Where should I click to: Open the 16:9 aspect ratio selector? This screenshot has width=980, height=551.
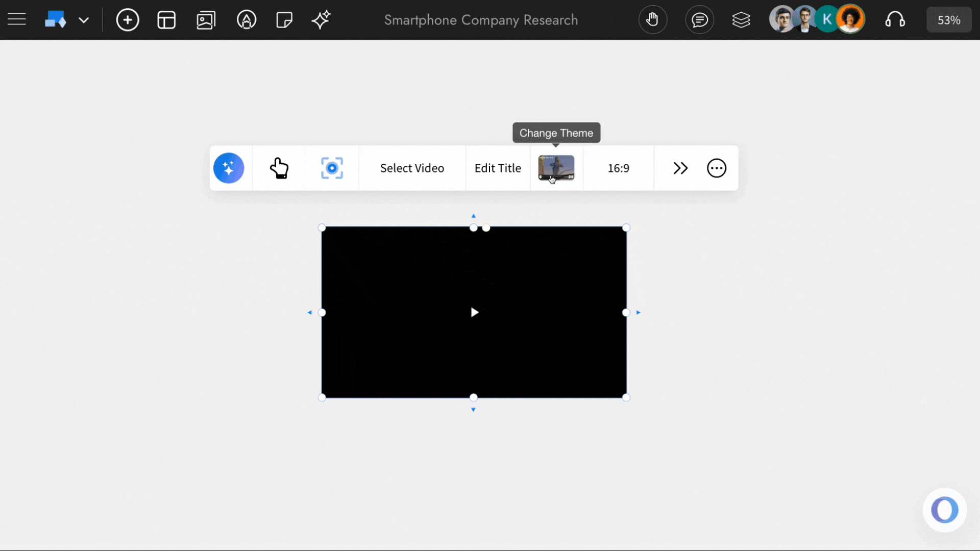click(x=618, y=168)
